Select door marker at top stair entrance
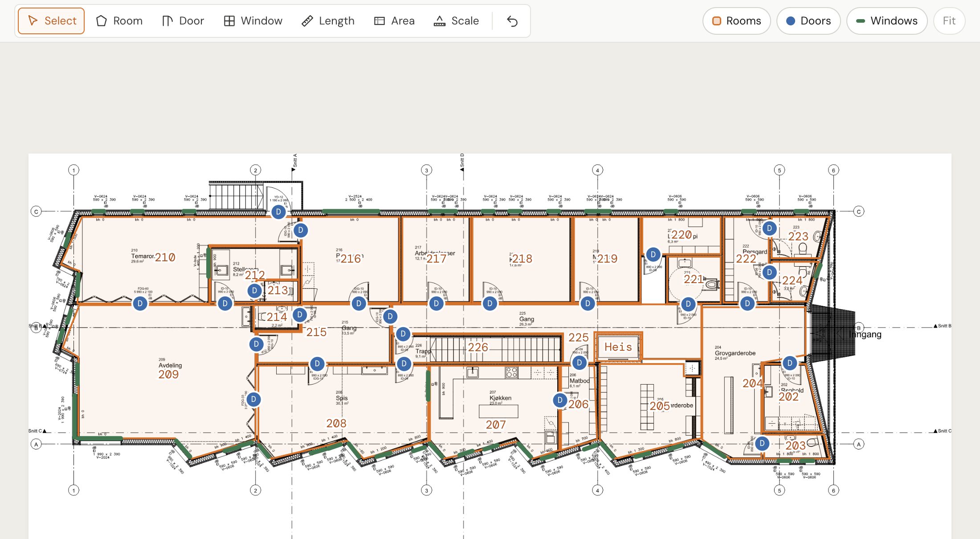The image size is (980, 539). point(278,211)
